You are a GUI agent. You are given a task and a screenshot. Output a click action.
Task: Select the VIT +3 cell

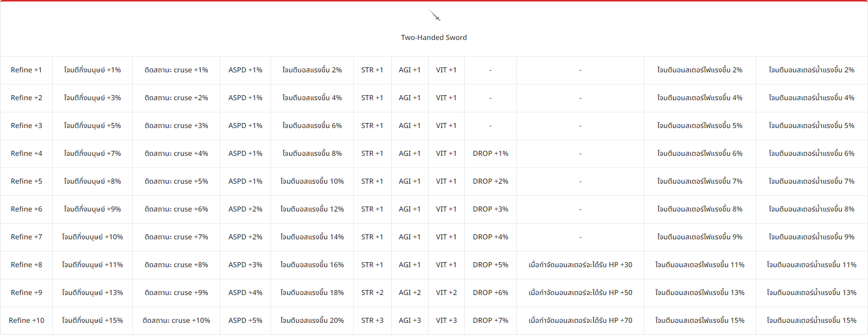(x=446, y=320)
